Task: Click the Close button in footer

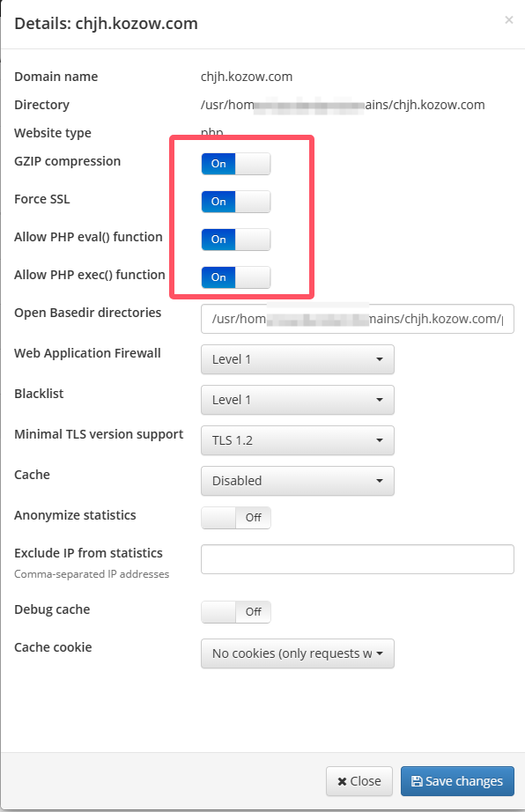Action: (359, 781)
